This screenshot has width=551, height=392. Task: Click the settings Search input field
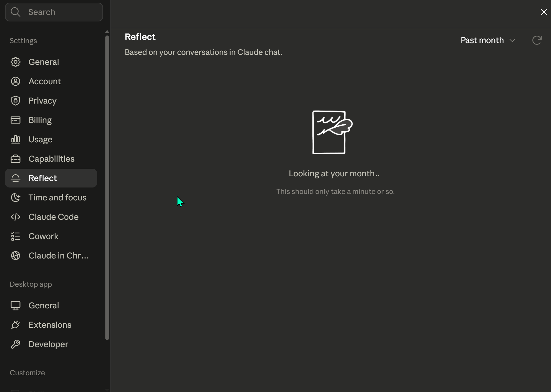(x=54, y=12)
